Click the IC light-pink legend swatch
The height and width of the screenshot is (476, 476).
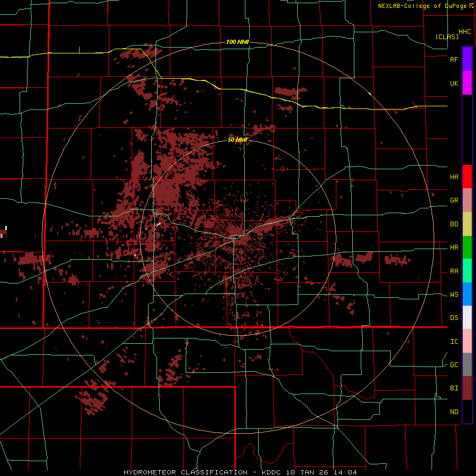tap(467, 341)
